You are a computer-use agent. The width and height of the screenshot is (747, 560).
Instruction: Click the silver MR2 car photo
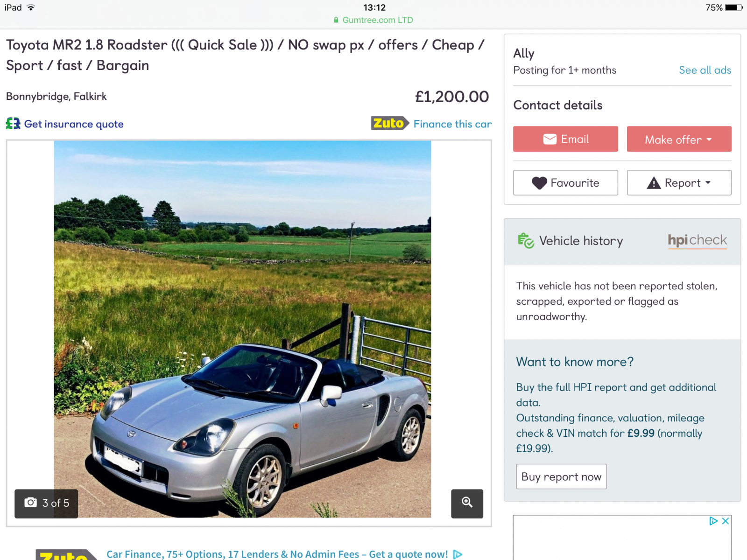242,329
